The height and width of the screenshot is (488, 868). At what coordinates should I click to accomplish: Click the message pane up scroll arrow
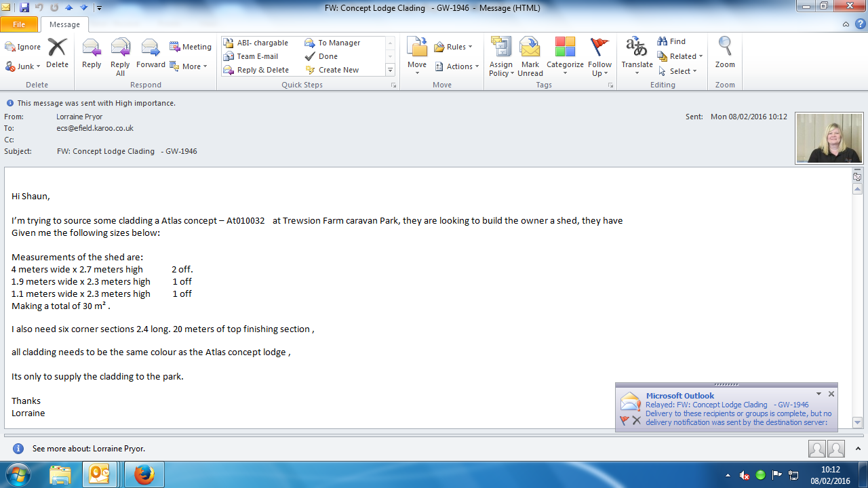click(857, 190)
